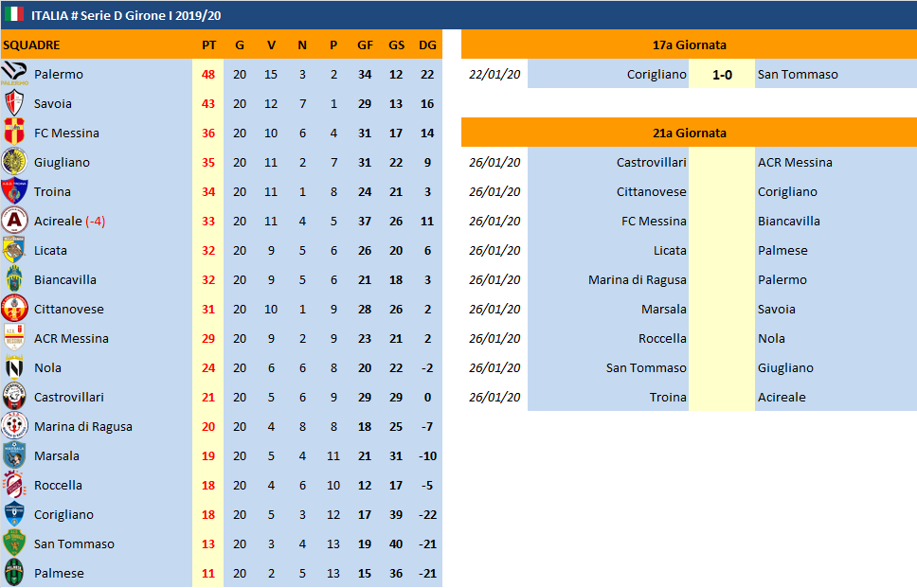The image size is (917, 588).
Task: Select the 17a Giornata header
Action: (689, 45)
